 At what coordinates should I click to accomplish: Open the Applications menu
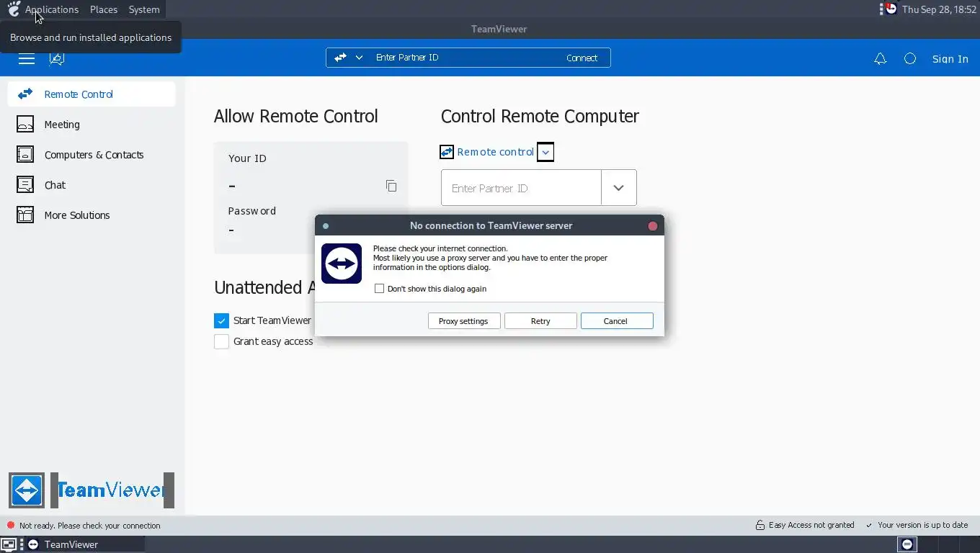coord(52,9)
